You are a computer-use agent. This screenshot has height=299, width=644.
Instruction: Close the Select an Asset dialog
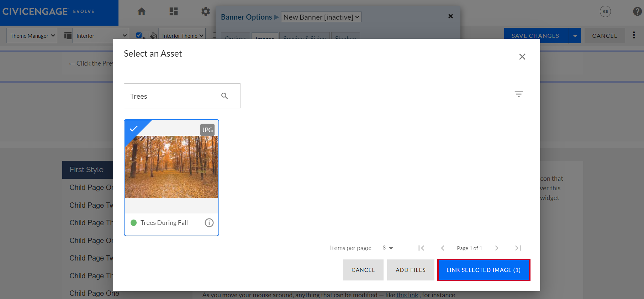tap(522, 57)
